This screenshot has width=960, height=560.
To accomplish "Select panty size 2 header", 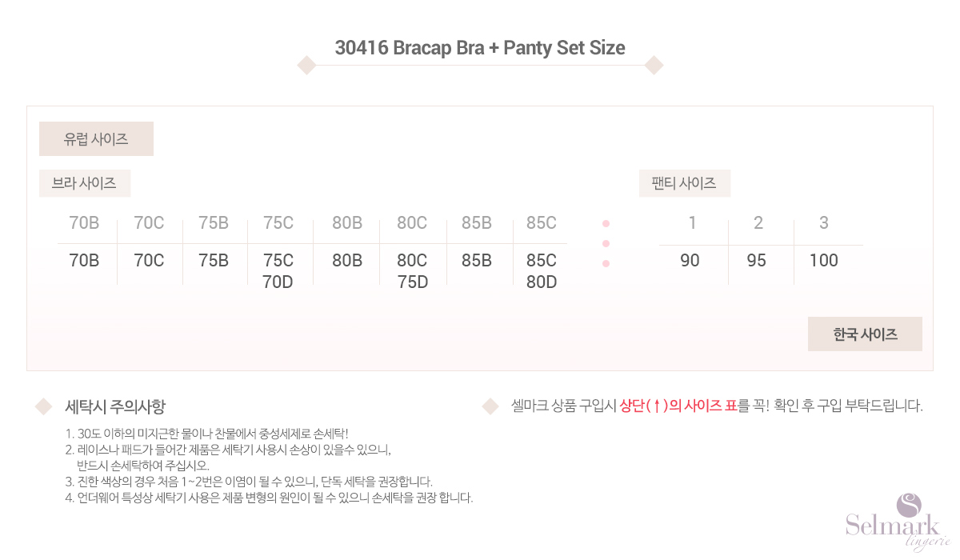I will coord(758,223).
